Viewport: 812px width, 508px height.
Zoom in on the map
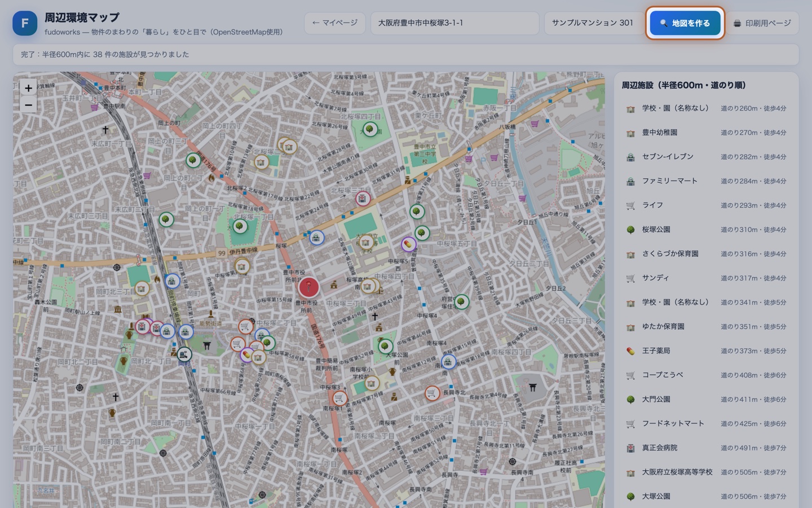[x=28, y=88]
